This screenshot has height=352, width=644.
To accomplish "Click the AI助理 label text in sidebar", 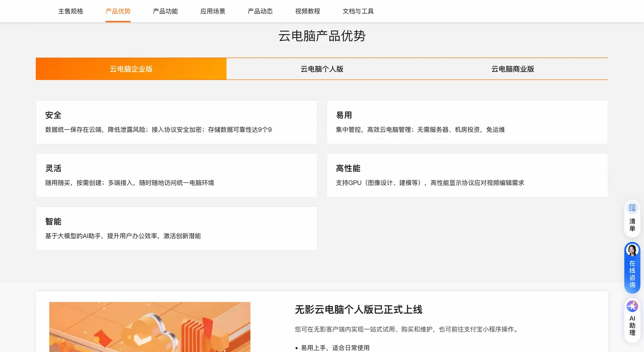I will point(632,326).
